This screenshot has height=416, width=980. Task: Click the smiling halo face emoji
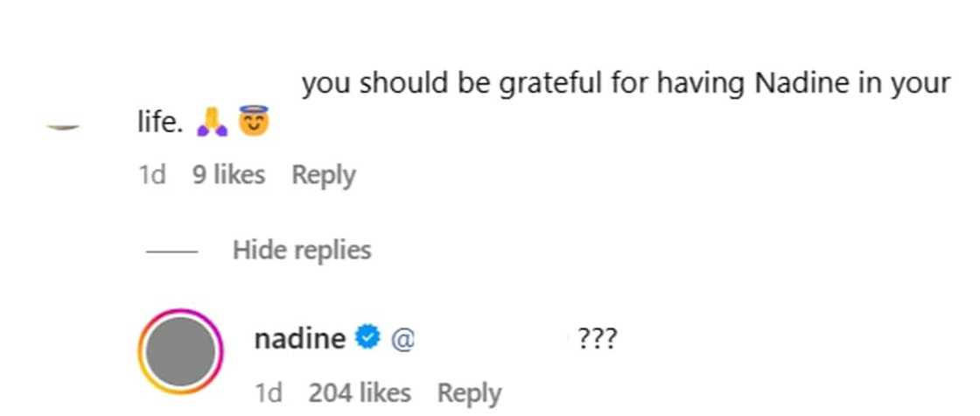(254, 122)
